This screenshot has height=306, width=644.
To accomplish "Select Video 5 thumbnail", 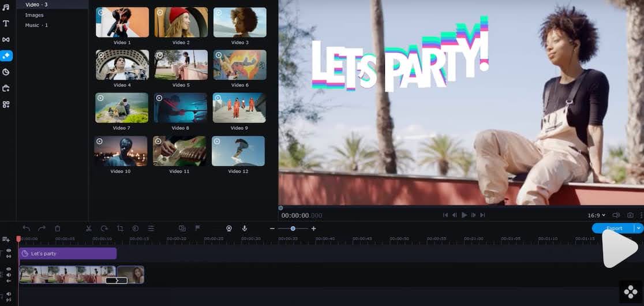I will (x=181, y=65).
